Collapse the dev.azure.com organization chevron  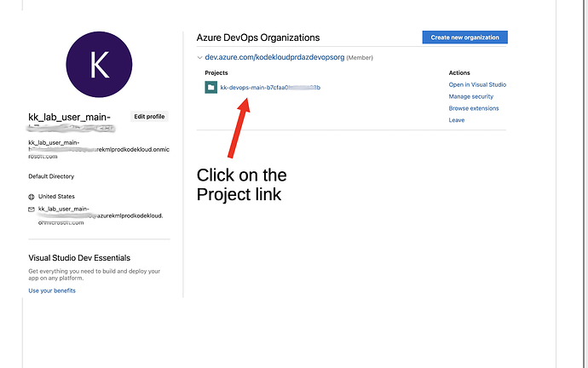tap(199, 58)
